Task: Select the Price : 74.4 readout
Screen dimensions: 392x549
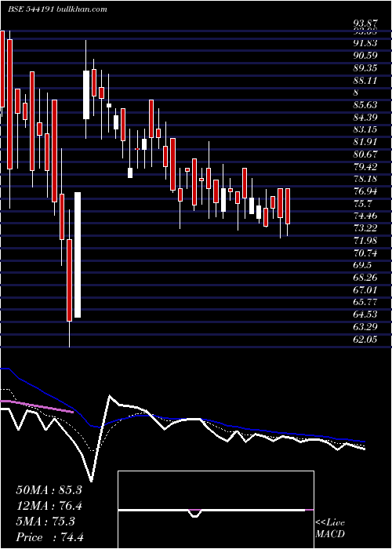Action: click(49, 537)
